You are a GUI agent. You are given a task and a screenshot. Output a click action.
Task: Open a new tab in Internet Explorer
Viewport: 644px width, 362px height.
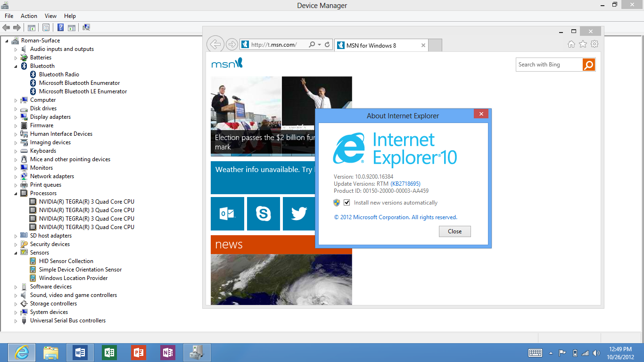tap(435, 45)
